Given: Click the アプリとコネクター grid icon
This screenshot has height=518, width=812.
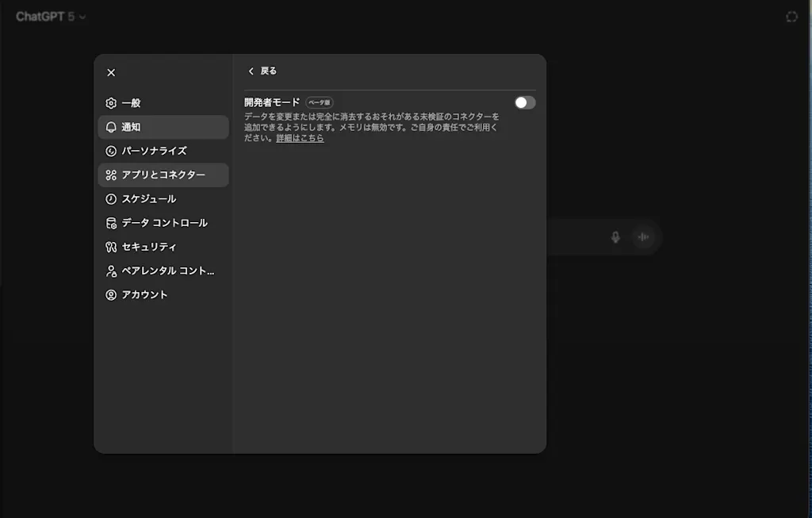Looking at the screenshot, I should [111, 175].
